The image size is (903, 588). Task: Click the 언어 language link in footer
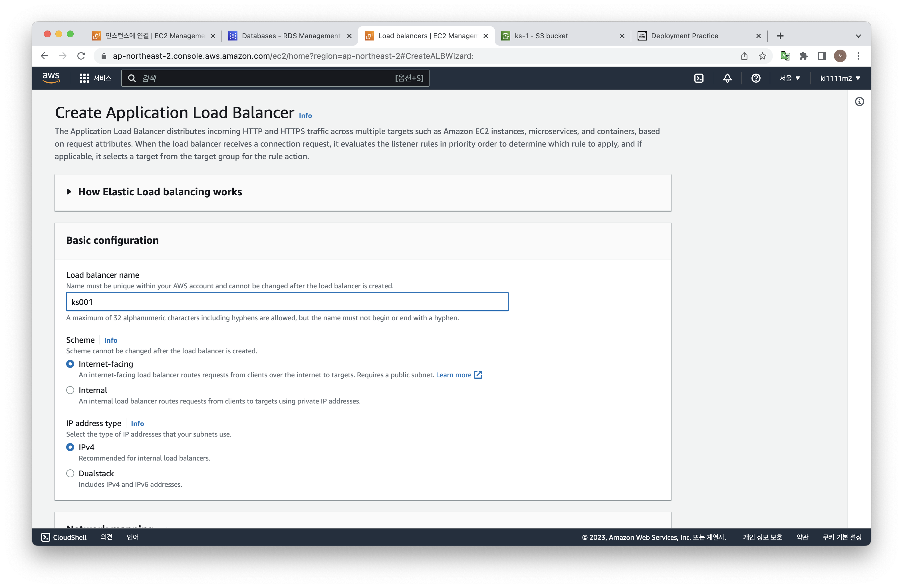click(x=132, y=537)
